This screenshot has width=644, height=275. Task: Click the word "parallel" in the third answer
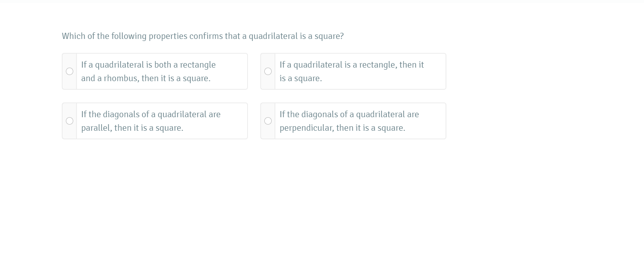click(96, 128)
